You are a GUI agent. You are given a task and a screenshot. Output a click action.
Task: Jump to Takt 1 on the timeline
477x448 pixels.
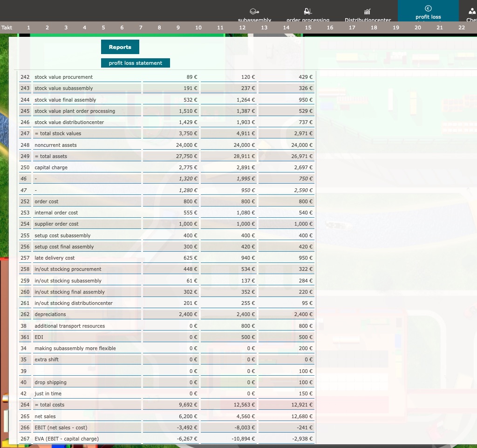(29, 28)
